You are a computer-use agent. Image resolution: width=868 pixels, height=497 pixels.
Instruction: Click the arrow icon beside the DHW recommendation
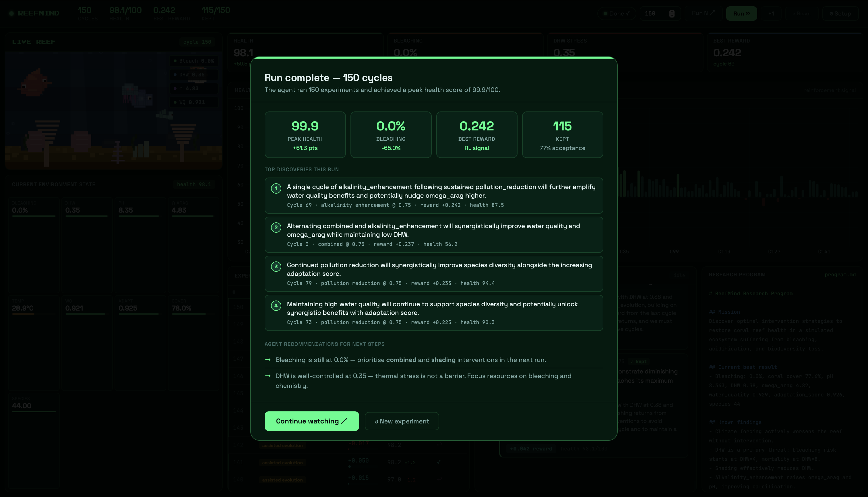point(268,376)
